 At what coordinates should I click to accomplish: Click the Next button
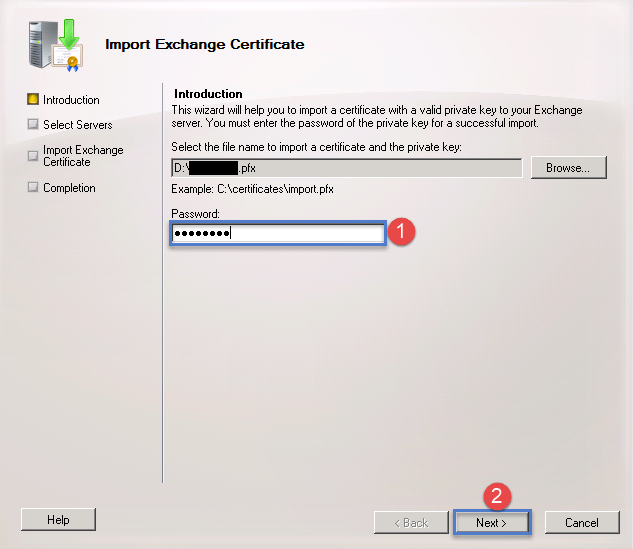(x=492, y=522)
